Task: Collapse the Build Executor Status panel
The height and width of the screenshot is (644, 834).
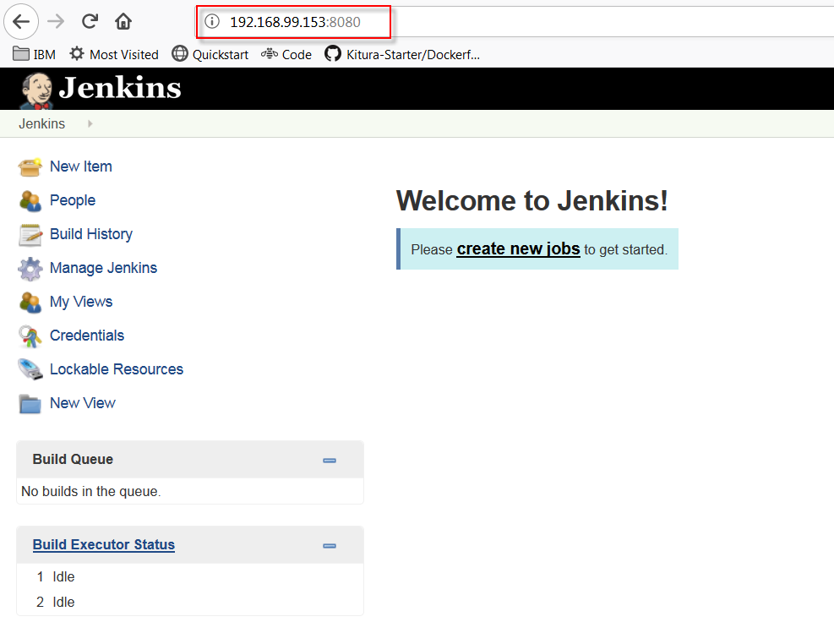Action: pos(330,546)
